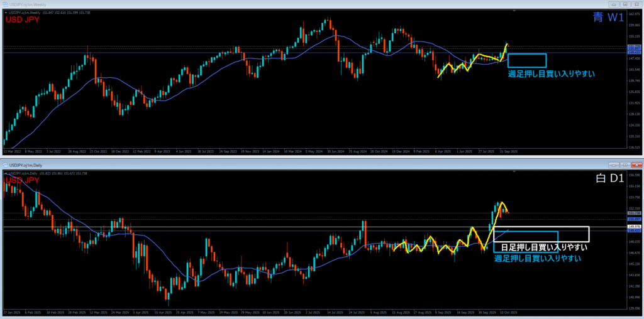The height and width of the screenshot is (319, 644).
Task: Maximize the USDJPY Daily chart window
Action: (x=626, y=165)
